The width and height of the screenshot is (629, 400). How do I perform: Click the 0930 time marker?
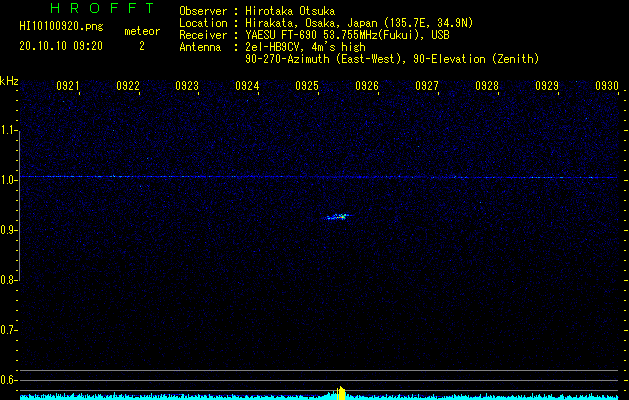[607, 85]
